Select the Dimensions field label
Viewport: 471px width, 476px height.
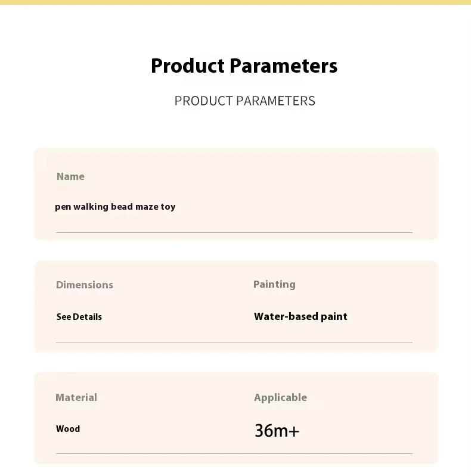point(84,285)
